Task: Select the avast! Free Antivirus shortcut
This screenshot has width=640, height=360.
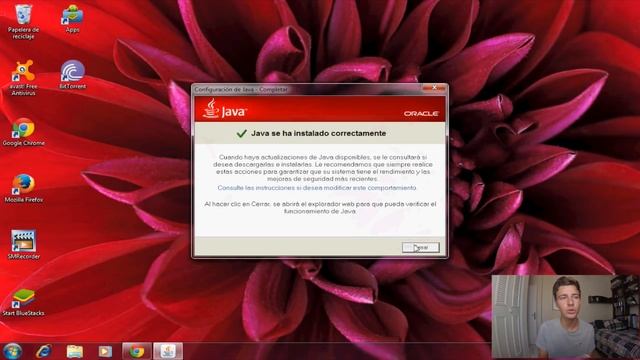Action: tap(23, 78)
